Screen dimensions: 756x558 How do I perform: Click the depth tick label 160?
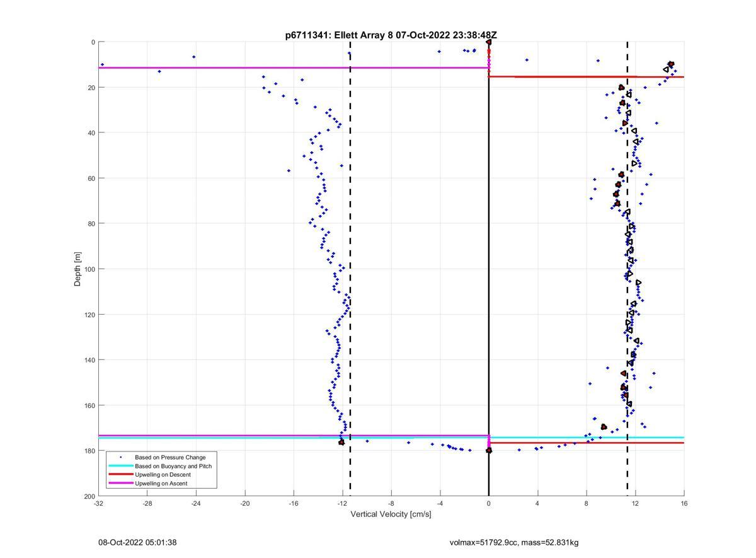pos(89,405)
